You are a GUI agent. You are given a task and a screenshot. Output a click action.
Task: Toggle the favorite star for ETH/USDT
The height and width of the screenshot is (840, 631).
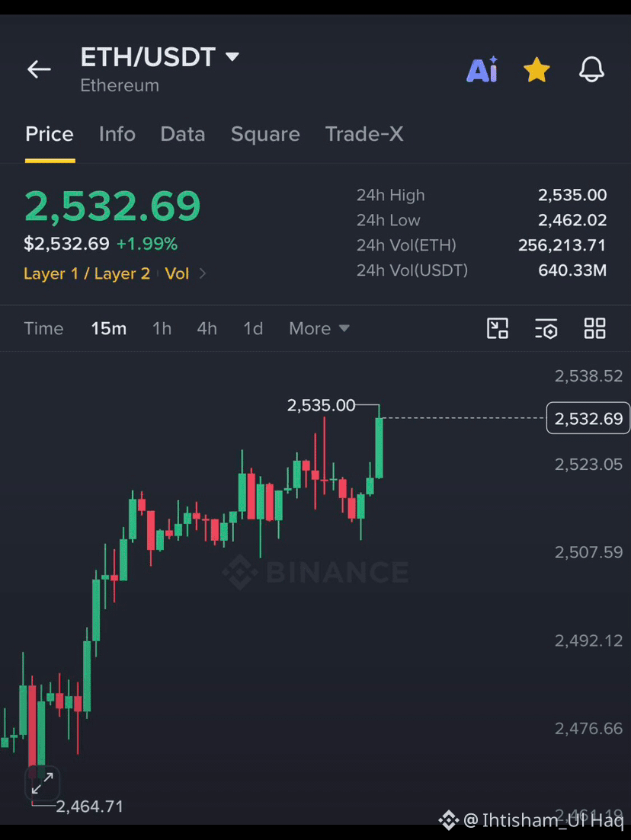click(537, 70)
